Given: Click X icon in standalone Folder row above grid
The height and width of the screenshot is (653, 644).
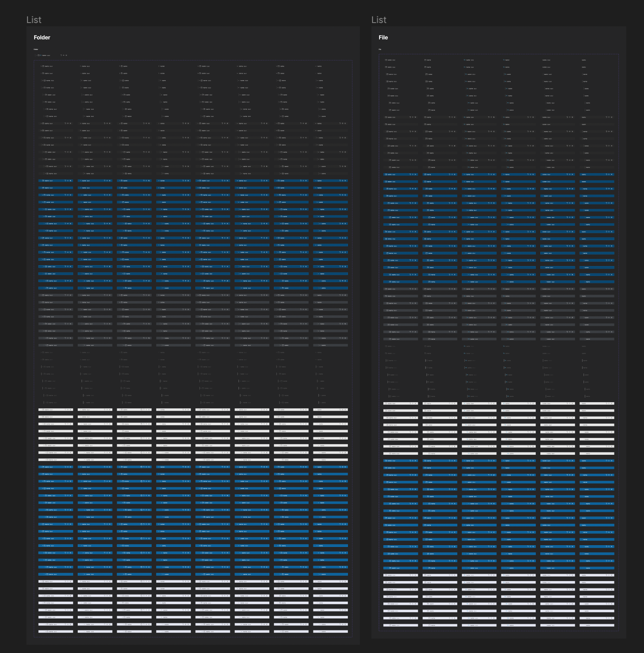Looking at the screenshot, I should point(66,55).
